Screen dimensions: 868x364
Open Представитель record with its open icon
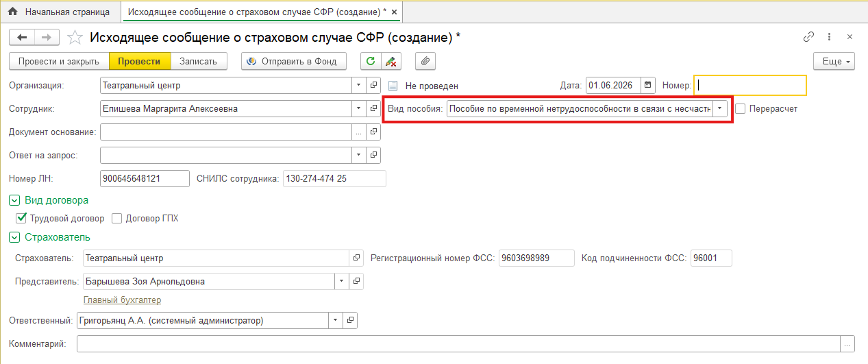pyautogui.click(x=356, y=281)
